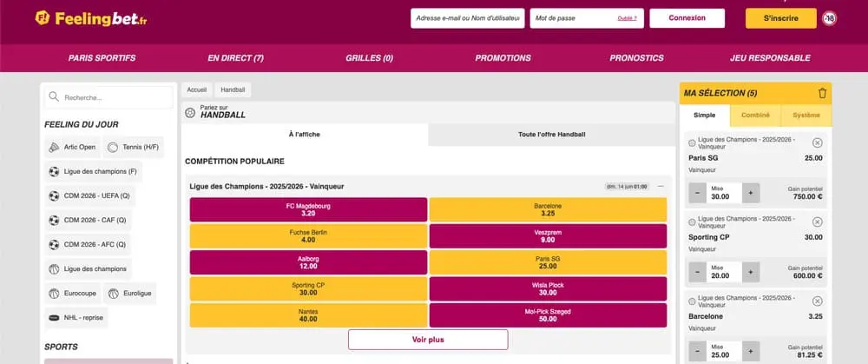Toggle Aalborg odds 12.00

[308, 262]
